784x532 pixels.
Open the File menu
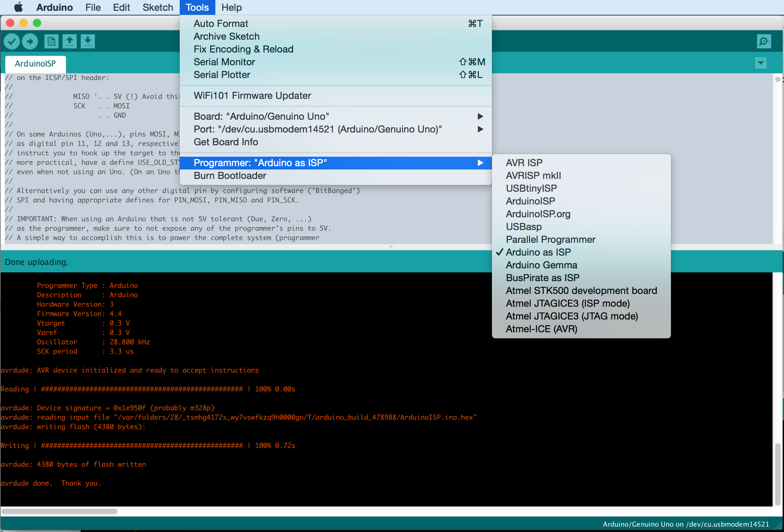pyautogui.click(x=93, y=7)
